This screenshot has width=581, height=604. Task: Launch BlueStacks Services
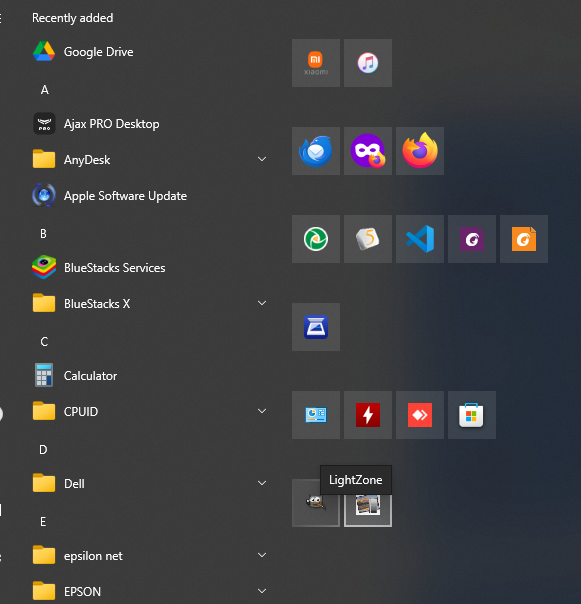tap(150, 267)
